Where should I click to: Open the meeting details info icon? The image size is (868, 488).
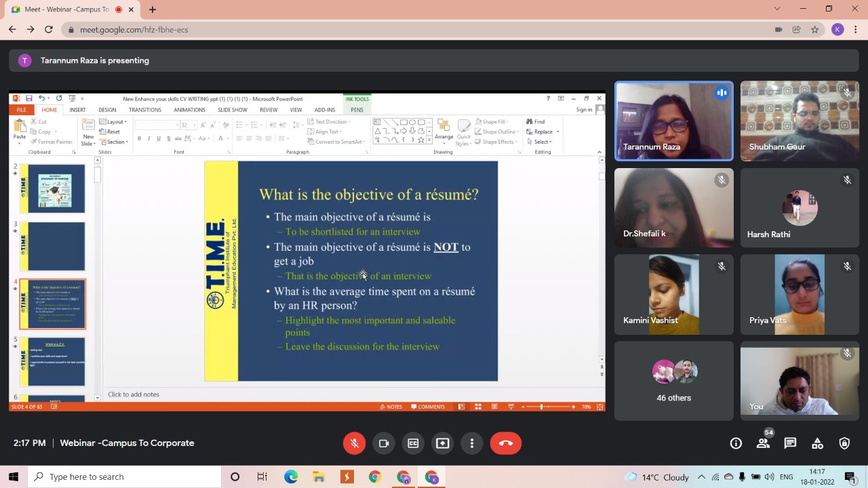point(736,443)
